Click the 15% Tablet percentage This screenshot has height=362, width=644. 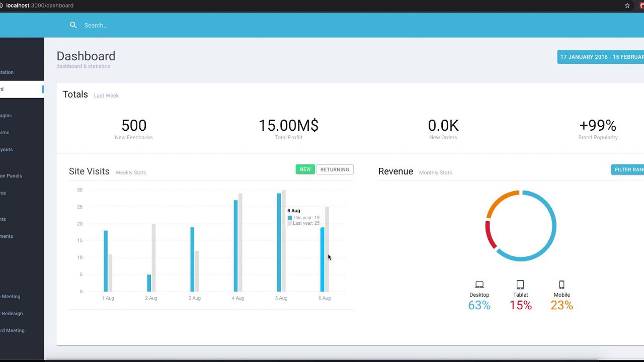click(x=520, y=305)
